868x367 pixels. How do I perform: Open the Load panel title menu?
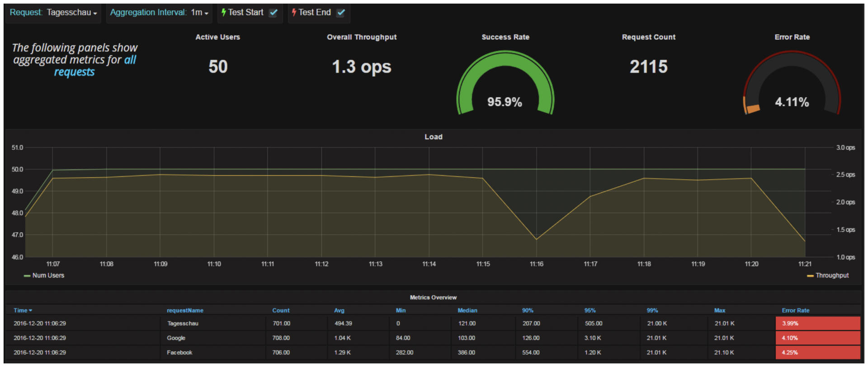(x=434, y=137)
